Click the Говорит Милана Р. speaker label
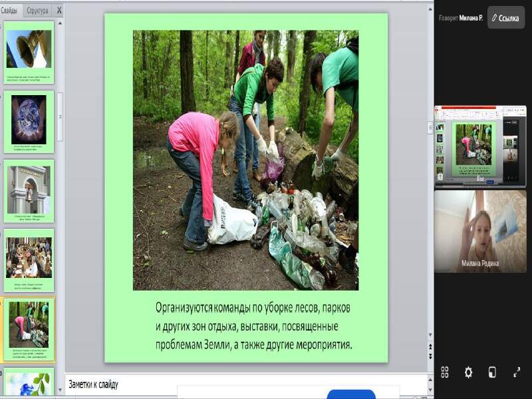This screenshot has height=399, width=532. (460, 18)
